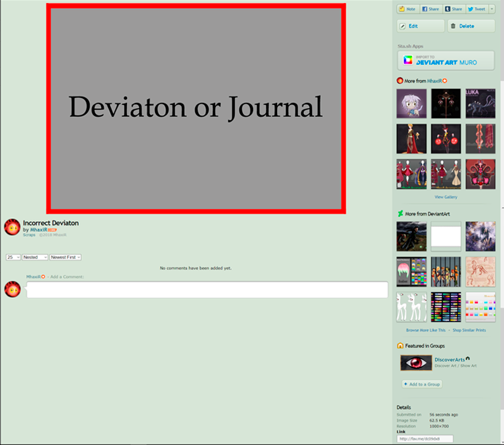This screenshot has width=504, height=445.
Task: Open the Scraps category link
Action: pyautogui.click(x=29, y=235)
